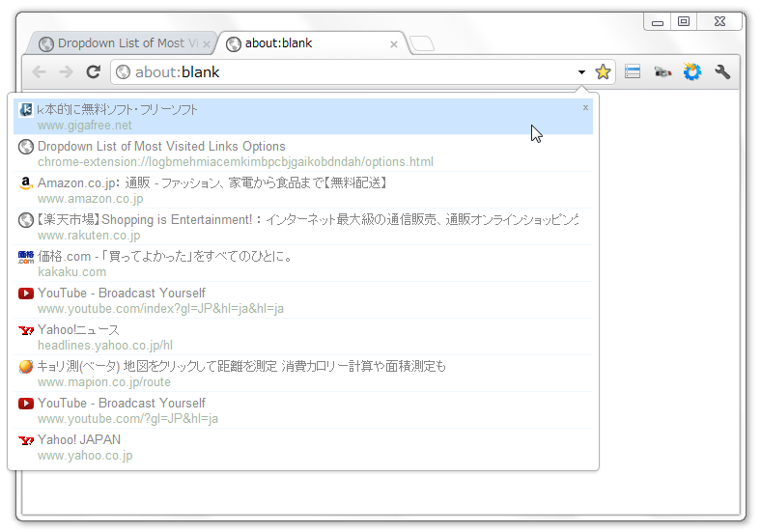Click the chrome-extension options.html URL text
The width and height of the screenshot is (761, 532).
pos(236,161)
